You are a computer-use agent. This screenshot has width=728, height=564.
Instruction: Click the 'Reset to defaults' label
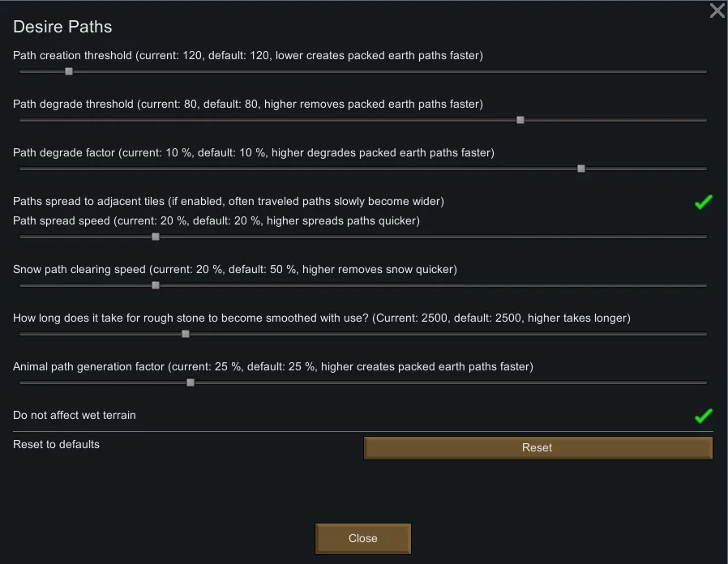57,444
